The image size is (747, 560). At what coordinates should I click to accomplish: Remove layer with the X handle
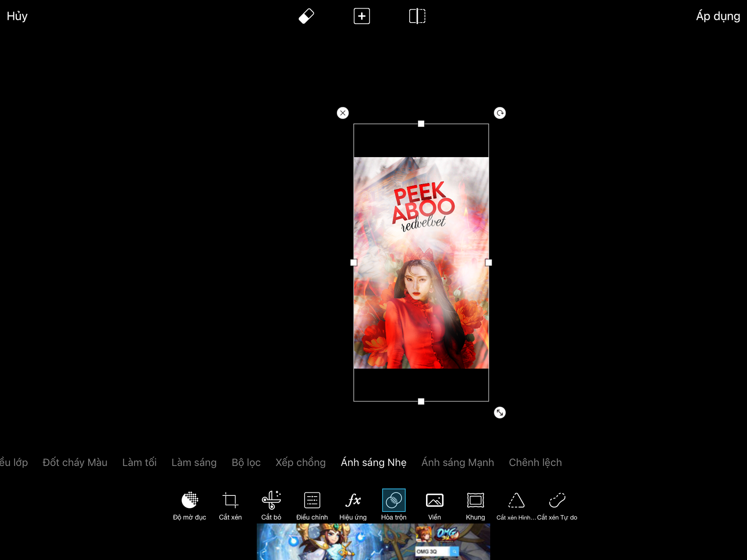click(x=343, y=113)
